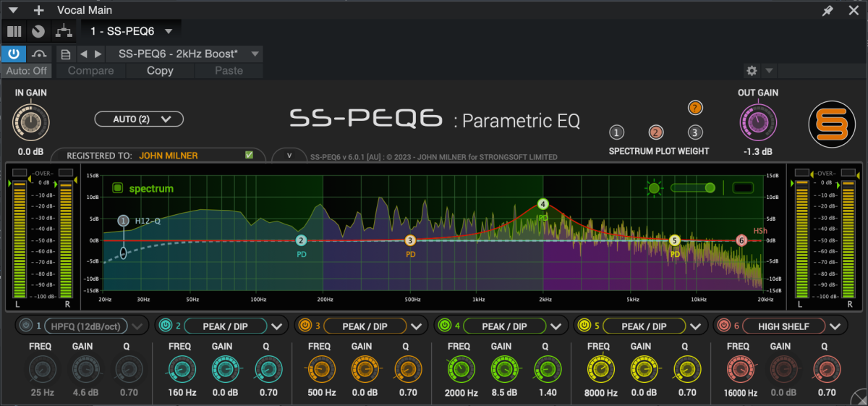Click the JOHN MILNER registered name field

coord(168,156)
